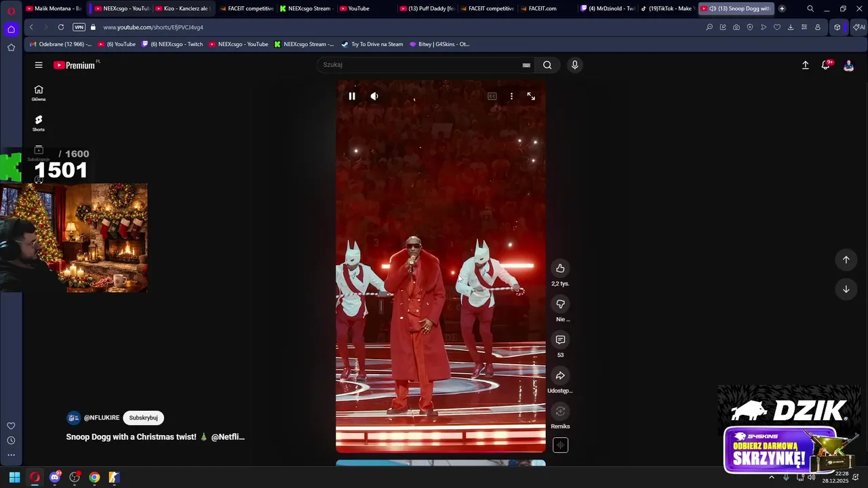Open Odebrane Gmail bookmark
This screenshot has width=868, height=488.
pos(60,44)
